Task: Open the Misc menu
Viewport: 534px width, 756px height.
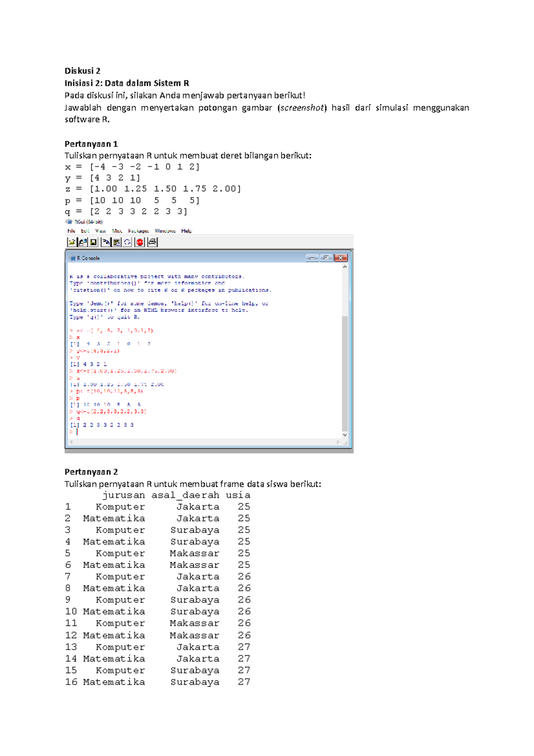Action: click(x=117, y=231)
